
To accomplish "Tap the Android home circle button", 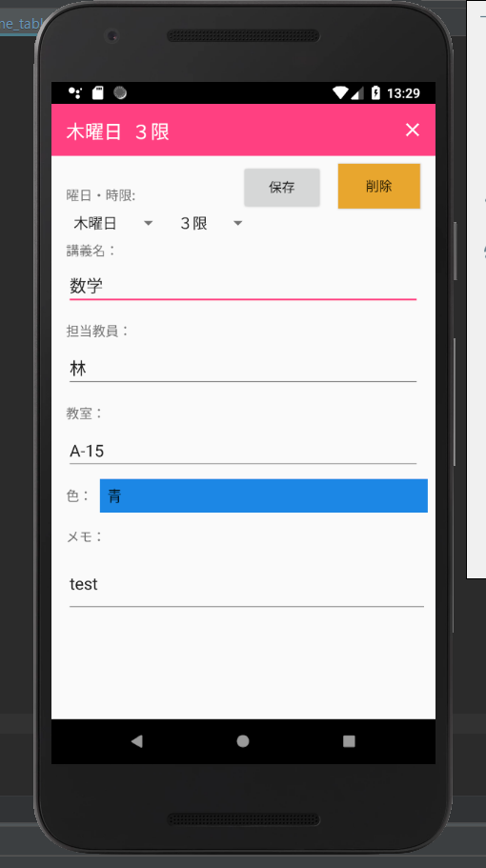I will [242, 741].
